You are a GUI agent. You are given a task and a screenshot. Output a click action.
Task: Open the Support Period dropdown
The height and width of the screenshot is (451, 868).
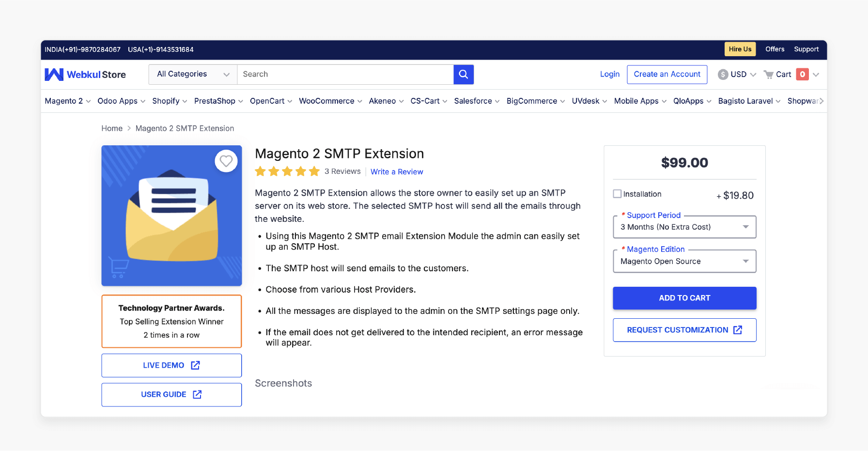click(684, 227)
